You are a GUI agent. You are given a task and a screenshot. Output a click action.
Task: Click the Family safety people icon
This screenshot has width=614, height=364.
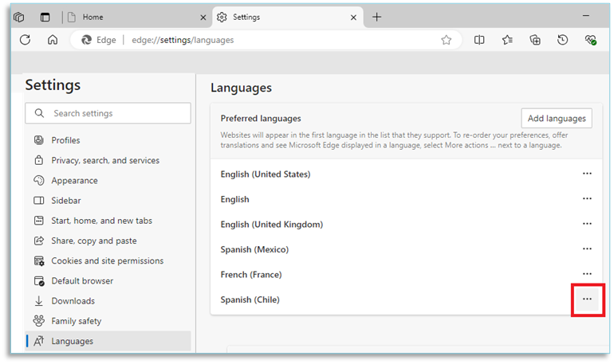pos(39,321)
